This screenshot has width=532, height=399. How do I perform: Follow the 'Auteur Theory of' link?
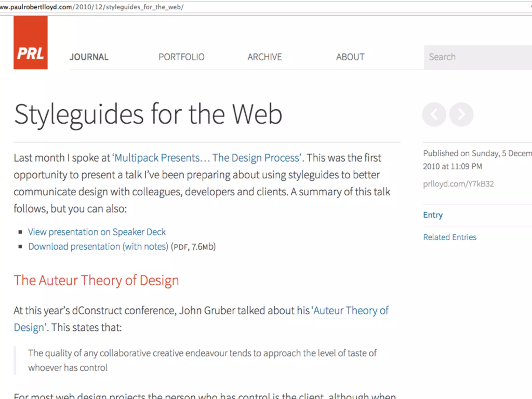click(x=351, y=310)
